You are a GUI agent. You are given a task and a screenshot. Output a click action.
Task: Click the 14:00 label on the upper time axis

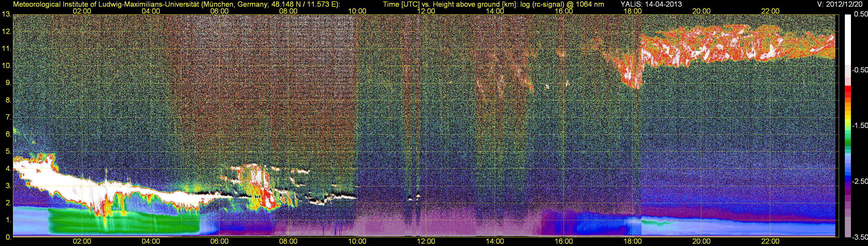point(495,11)
